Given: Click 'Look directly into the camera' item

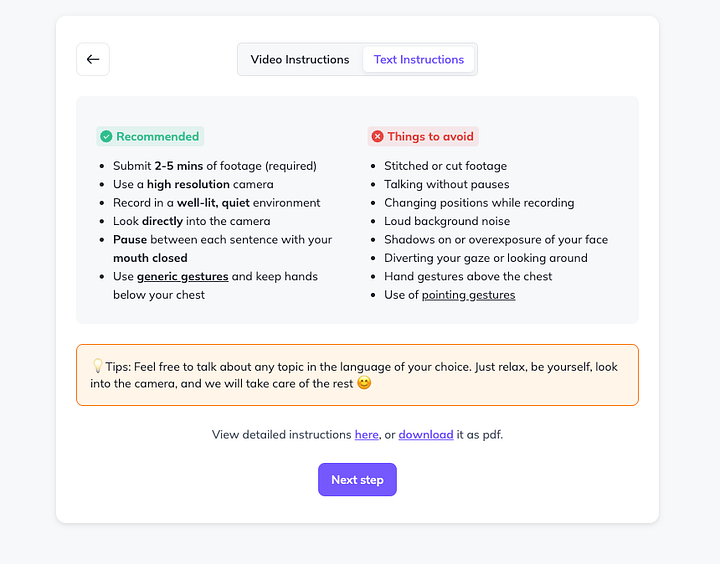Looking at the screenshot, I should (191, 221).
